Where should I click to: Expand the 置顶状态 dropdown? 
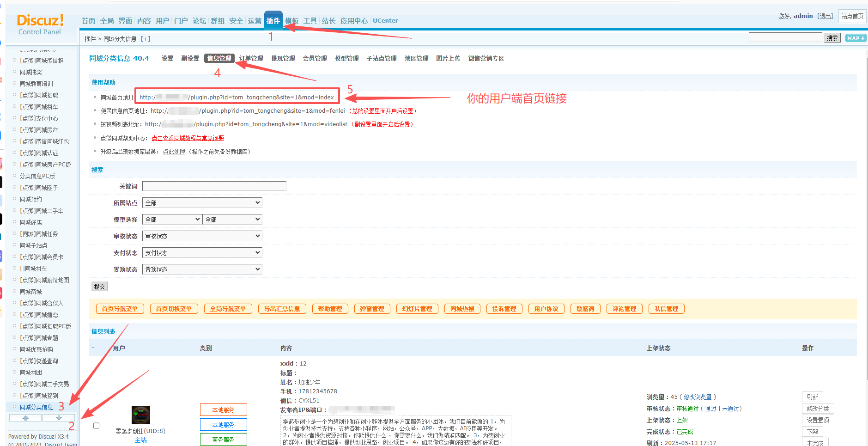coord(202,269)
